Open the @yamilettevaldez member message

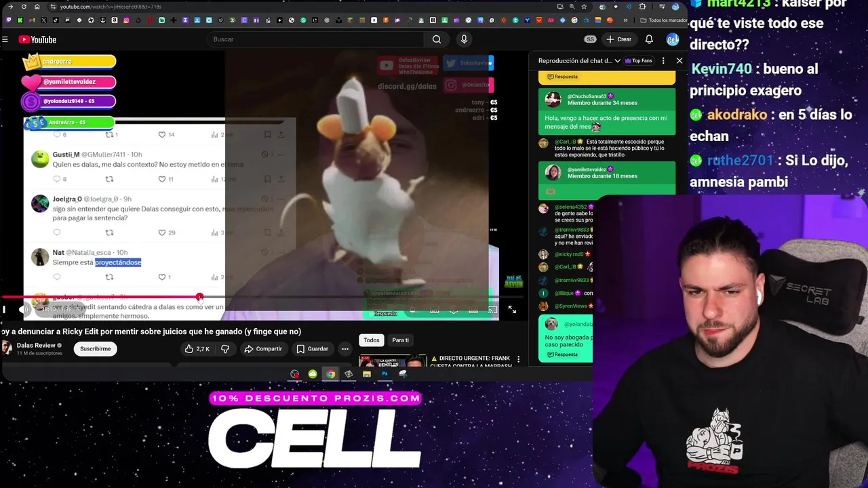[x=607, y=180]
